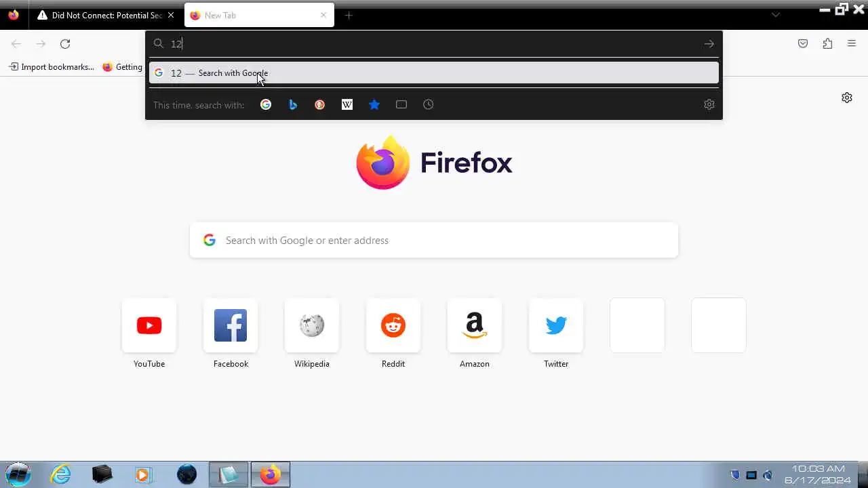Image resolution: width=868 pixels, height=488 pixels.
Task: Search this time with Google icon
Action: click(266, 104)
